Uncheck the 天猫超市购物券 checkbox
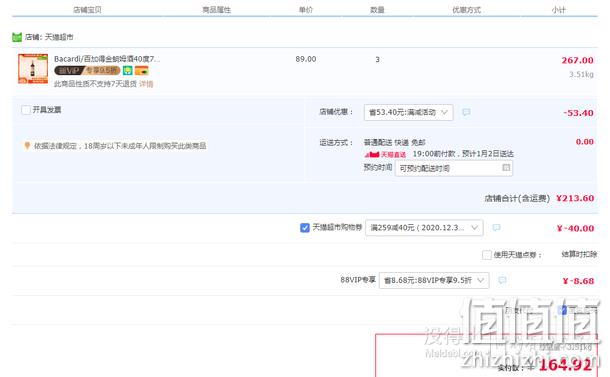The image size is (610, 377). coord(305,228)
